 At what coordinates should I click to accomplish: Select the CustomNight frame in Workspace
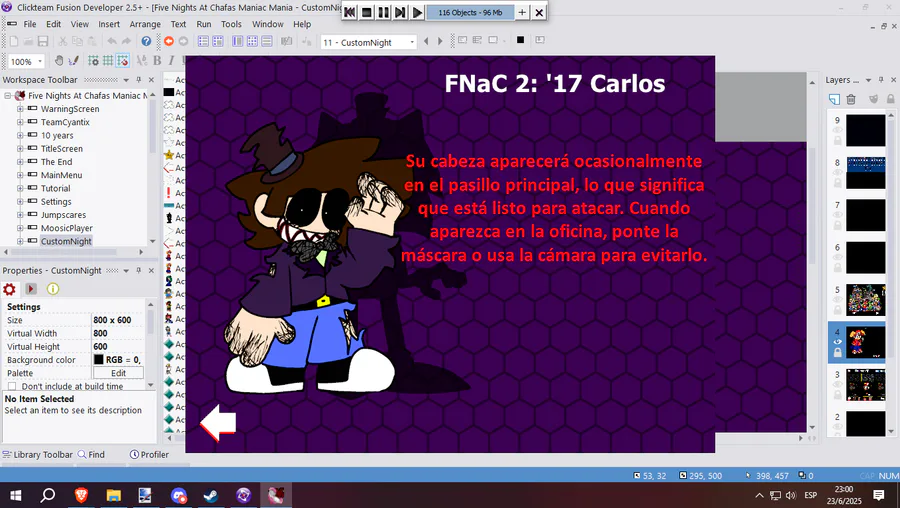coord(66,241)
